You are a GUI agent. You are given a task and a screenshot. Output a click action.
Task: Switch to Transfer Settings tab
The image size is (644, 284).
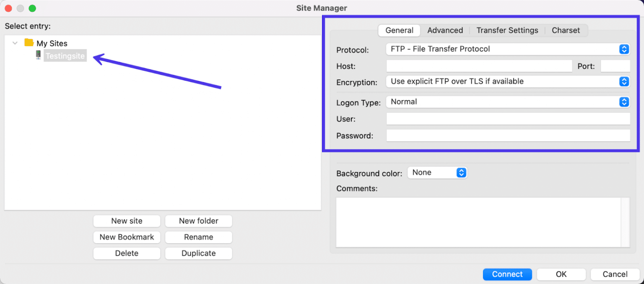(507, 30)
